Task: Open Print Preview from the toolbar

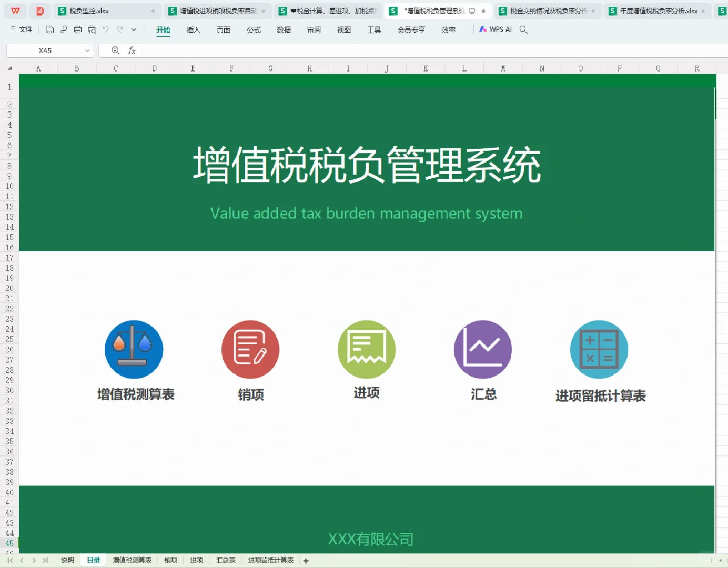Action: (92, 29)
